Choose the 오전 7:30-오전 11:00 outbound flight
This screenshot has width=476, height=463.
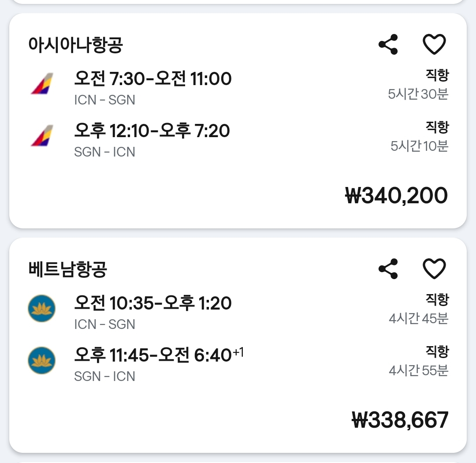(153, 79)
